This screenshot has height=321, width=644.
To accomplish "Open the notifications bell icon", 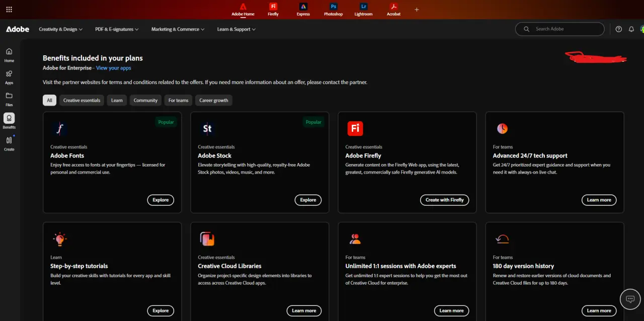I will pyautogui.click(x=631, y=29).
